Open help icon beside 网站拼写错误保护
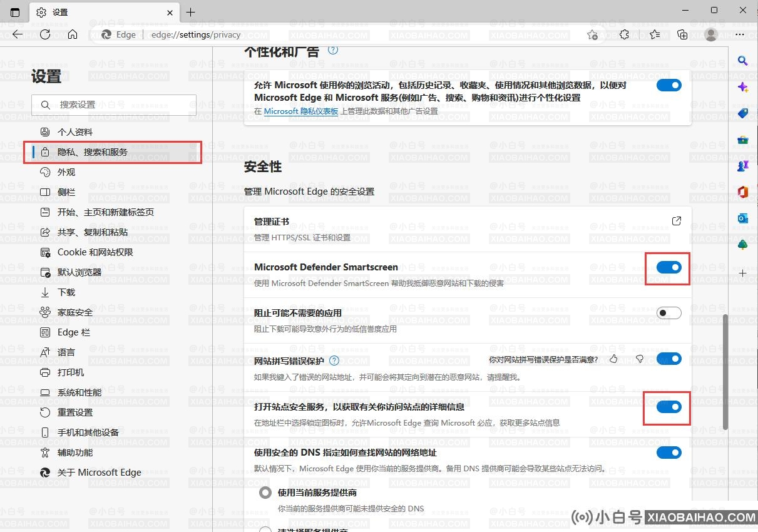 334,361
